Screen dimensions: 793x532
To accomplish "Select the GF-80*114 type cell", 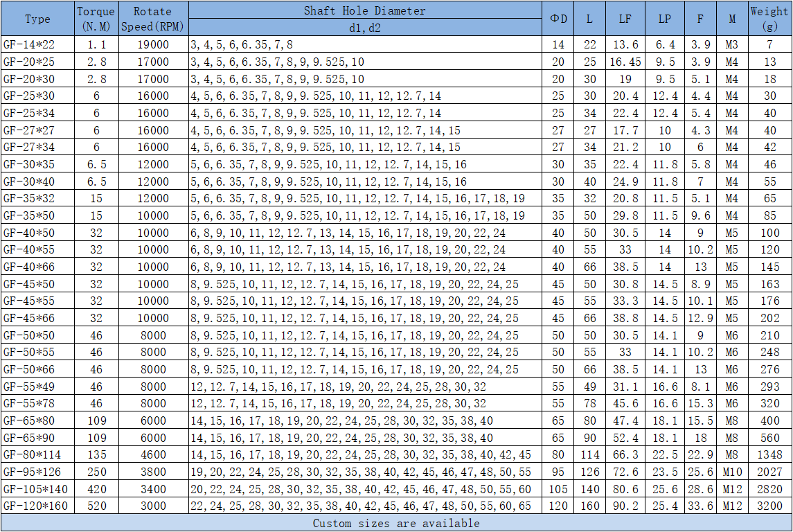I will 38,454.
